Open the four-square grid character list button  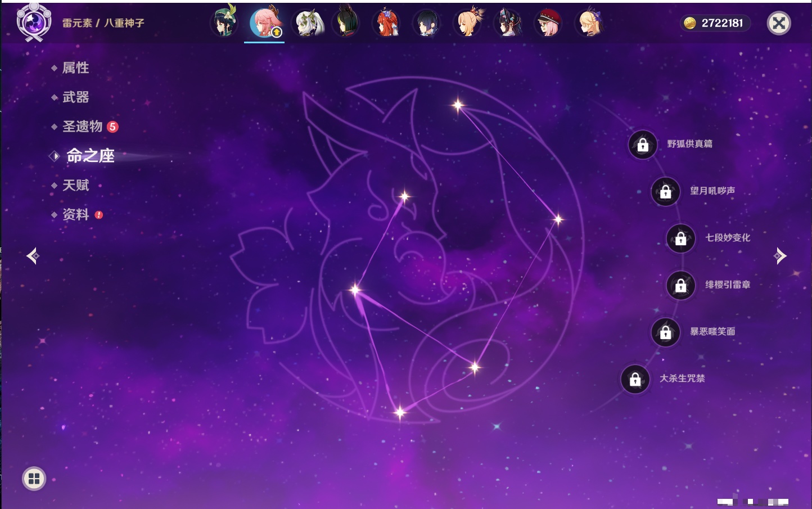pos(34,479)
